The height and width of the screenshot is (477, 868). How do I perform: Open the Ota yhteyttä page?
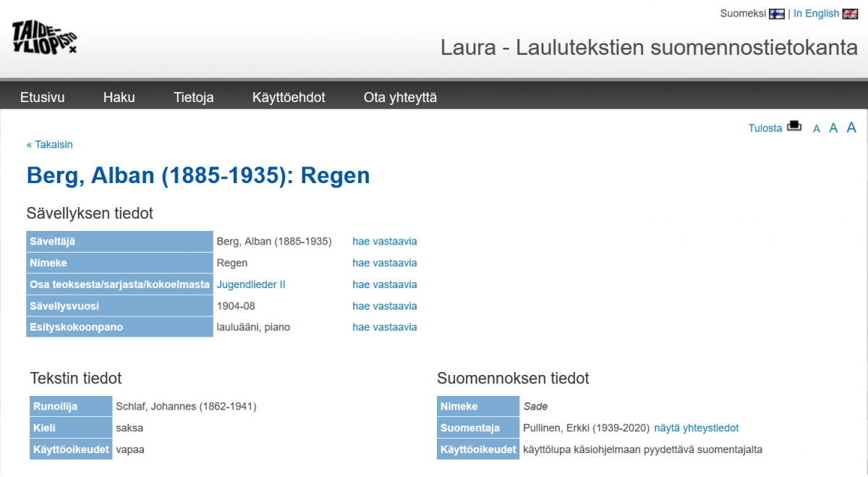point(400,97)
